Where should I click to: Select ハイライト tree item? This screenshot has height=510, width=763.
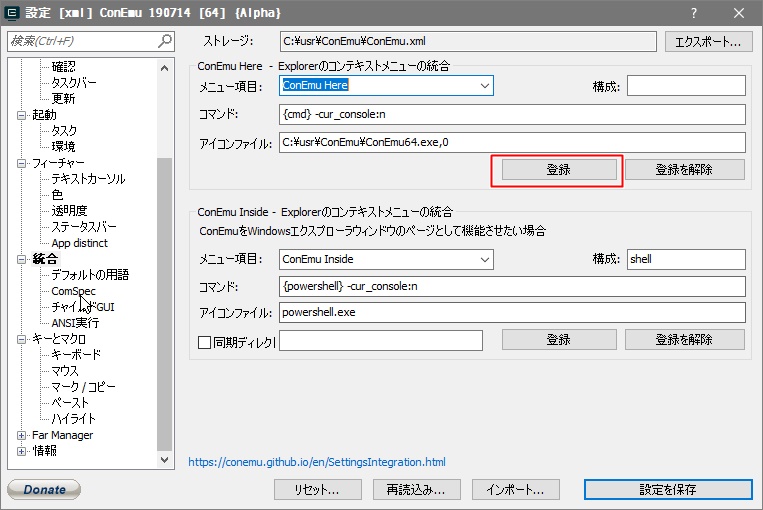(73, 419)
